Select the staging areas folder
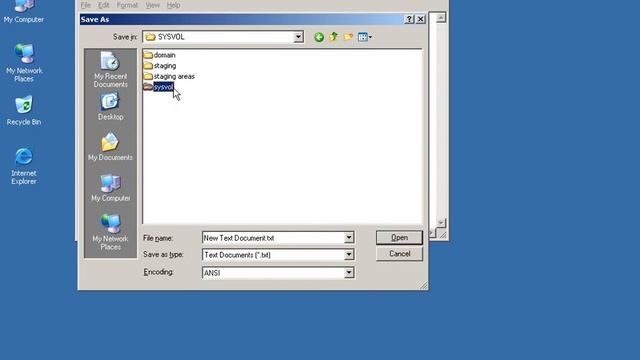This screenshot has width=640, height=360. [x=169, y=76]
